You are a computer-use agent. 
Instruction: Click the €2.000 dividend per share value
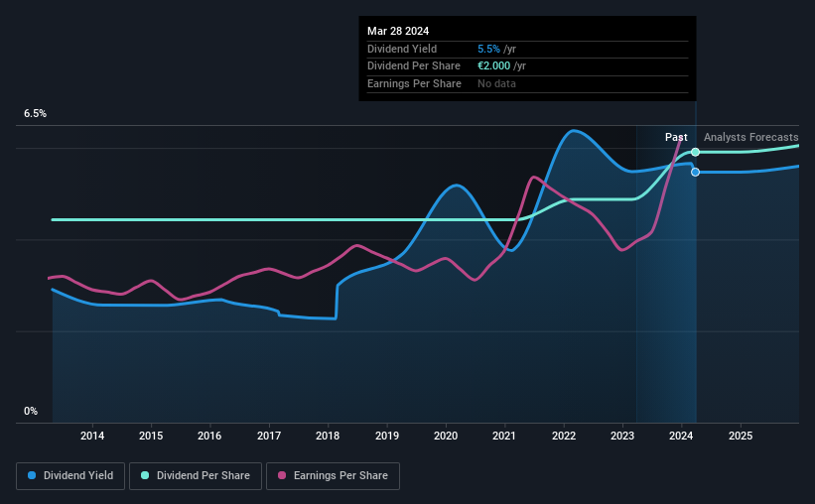point(493,66)
